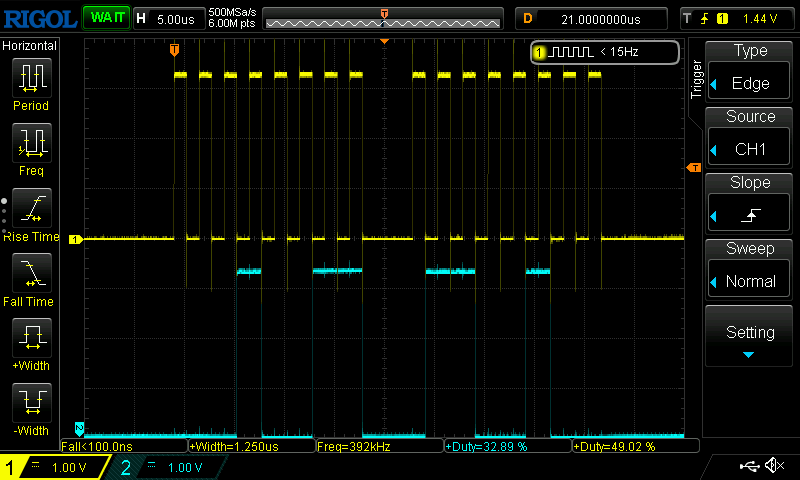Select the Freq measurement icon
The width and height of the screenshot is (800, 480).
click(32, 142)
